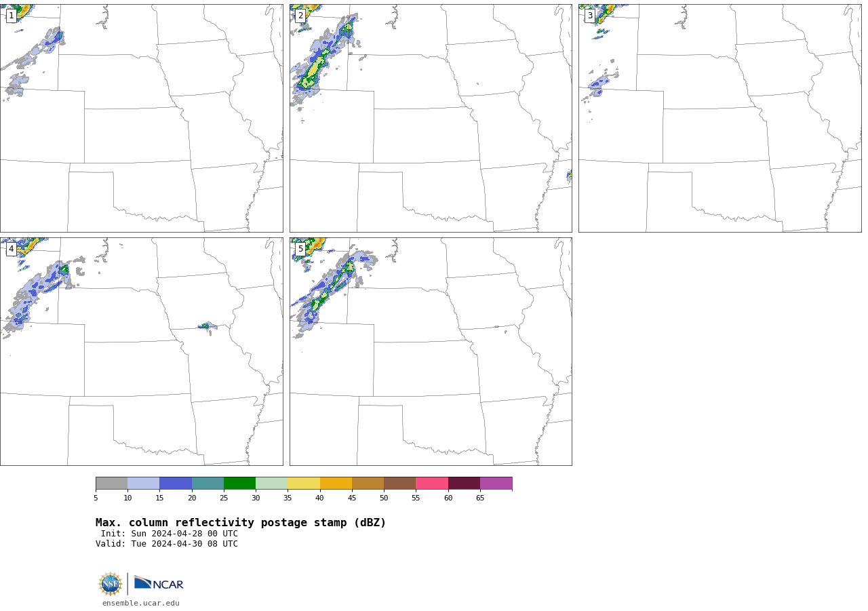Open ensemble member 1 reflectivity map
This screenshot has width=868, height=611.
click(x=141, y=118)
